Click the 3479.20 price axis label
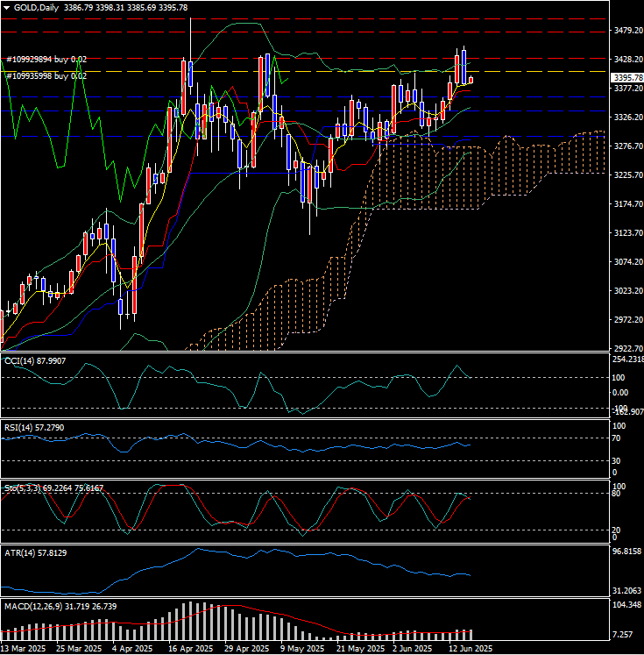 coord(628,31)
